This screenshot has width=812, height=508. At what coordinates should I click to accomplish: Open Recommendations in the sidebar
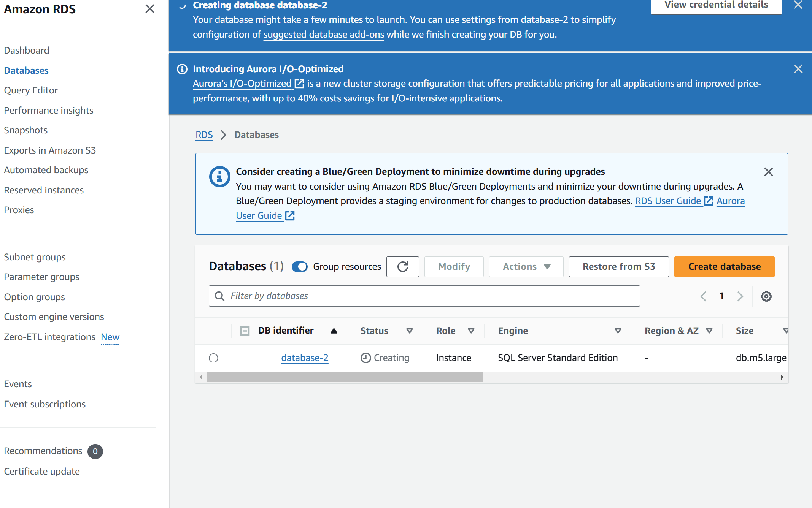[x=43, y=451]
